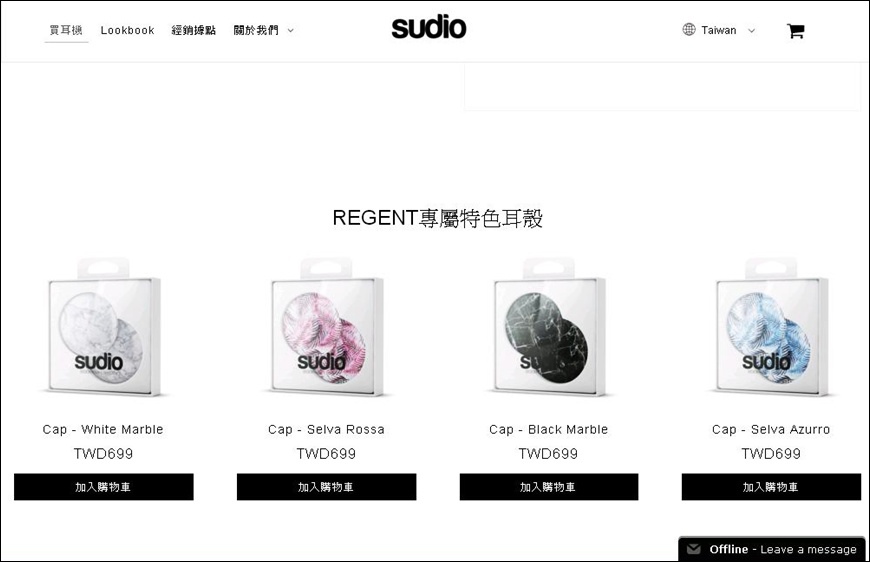Image resolution: width=870 pixels, height=562 pixels.
Task: Add Cap Black Marble to cart
Action: pos(549,487)
